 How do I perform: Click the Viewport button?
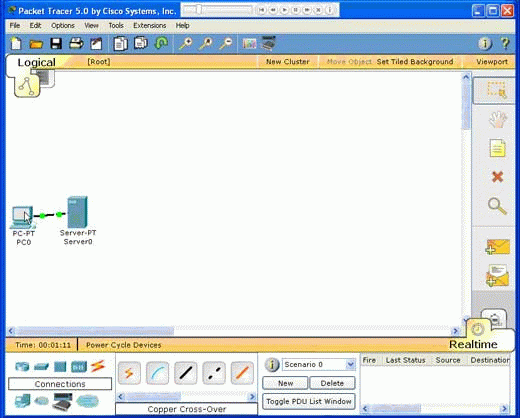coord(492,62)
